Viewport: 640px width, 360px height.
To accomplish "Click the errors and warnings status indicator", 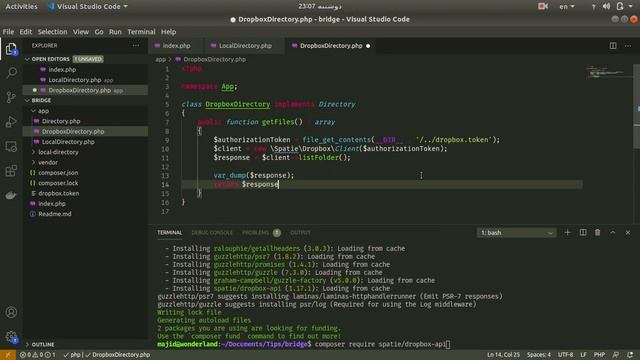I will (38, 355).
